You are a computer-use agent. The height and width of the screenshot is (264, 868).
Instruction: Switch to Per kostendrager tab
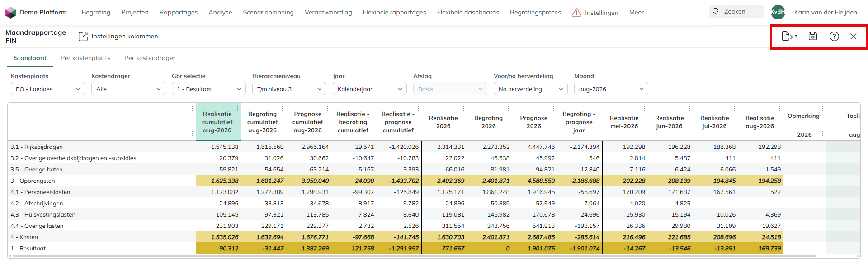tap(150, 58)
